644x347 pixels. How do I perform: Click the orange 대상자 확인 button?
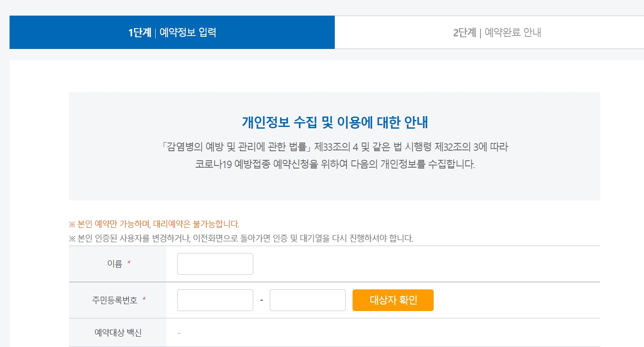pyautogui.click(x=392, y=300)
